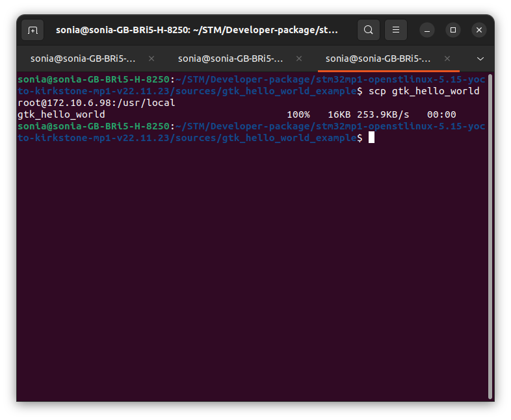The height and width of the screenshot is (420, 511).
Task: Close the second terminal tab
Action: coord(299,59)
